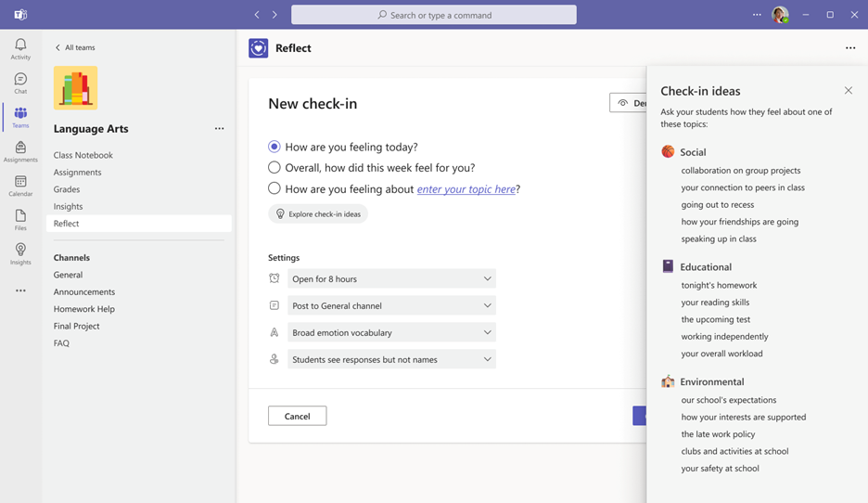Image resolution: width=868 pixels, height=503 pixels.
Task: Expand 'Broad emotion vocabulary' dropdown
Action: [x=392, y=332]
